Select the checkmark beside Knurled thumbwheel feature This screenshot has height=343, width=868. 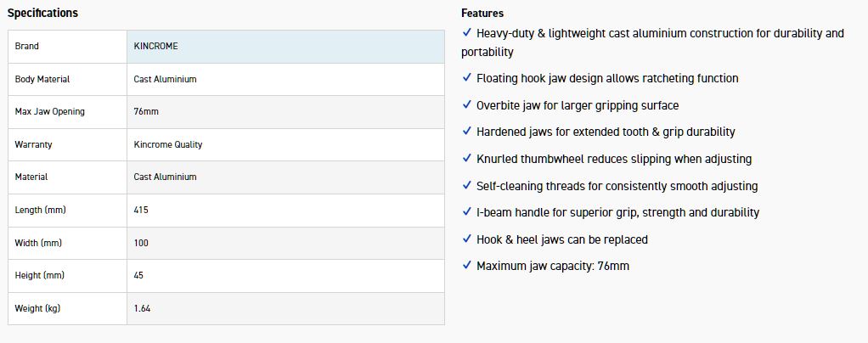[466, 158]
